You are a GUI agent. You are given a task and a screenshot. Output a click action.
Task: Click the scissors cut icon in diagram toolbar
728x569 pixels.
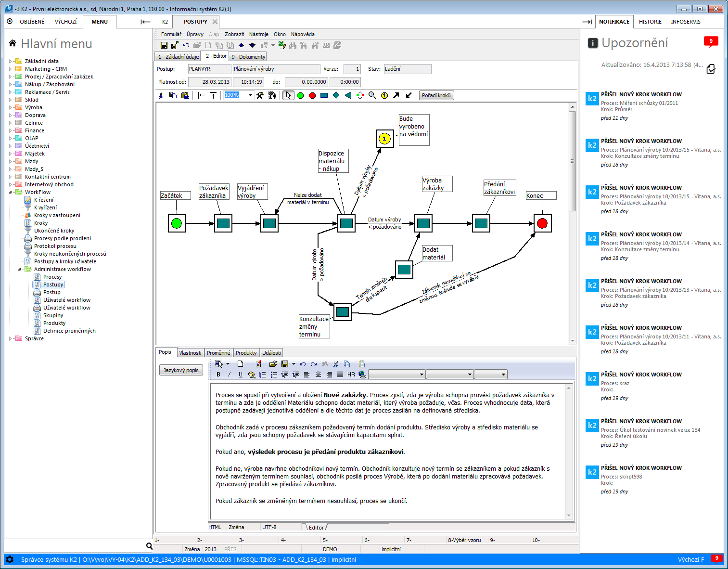161,95
